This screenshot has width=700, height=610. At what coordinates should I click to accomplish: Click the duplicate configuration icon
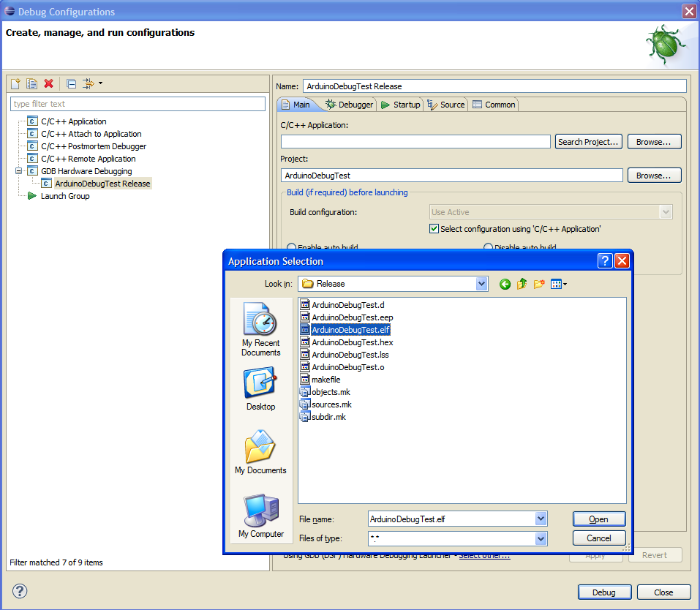pos(31,83)
